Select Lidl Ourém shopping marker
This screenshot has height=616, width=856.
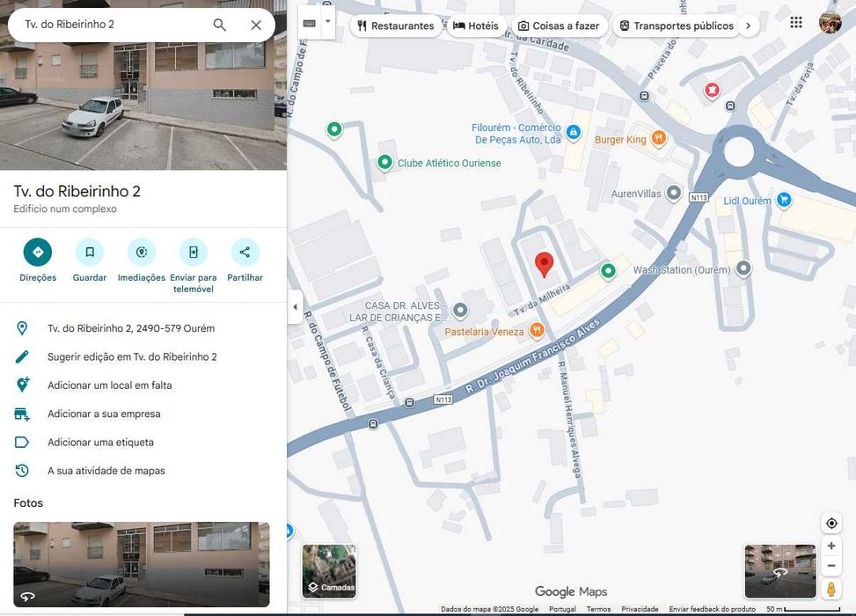784,200
